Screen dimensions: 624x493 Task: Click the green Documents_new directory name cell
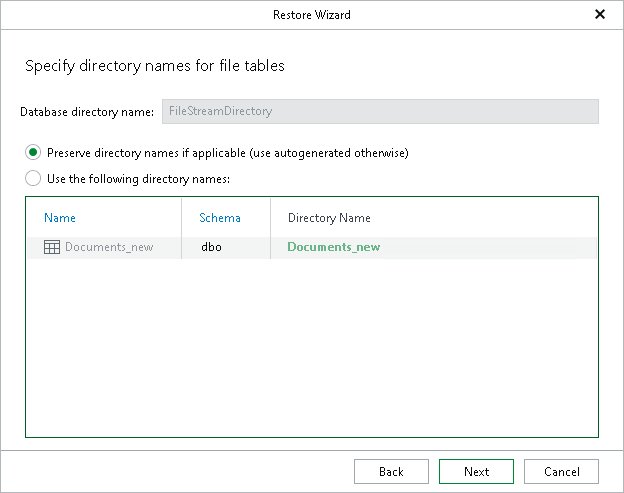pyautogui.click(x=333, y=247)
